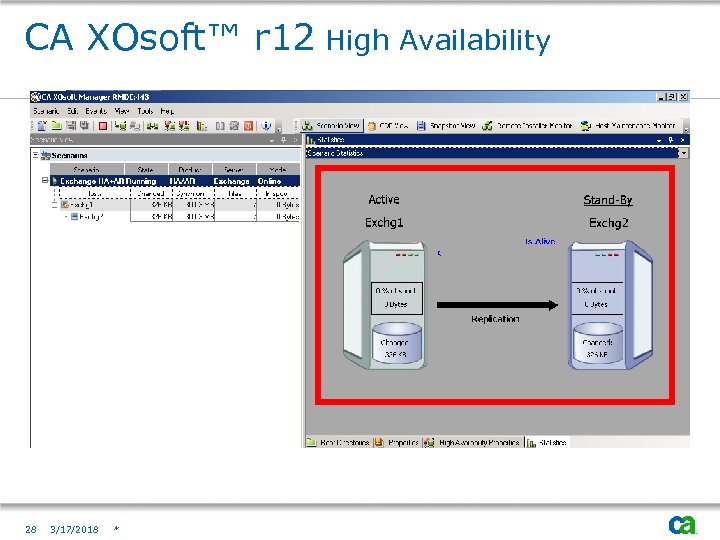Click the Server column header
Image resolution: width=720 pixels, height=540 pixels.
click(234, 169)
